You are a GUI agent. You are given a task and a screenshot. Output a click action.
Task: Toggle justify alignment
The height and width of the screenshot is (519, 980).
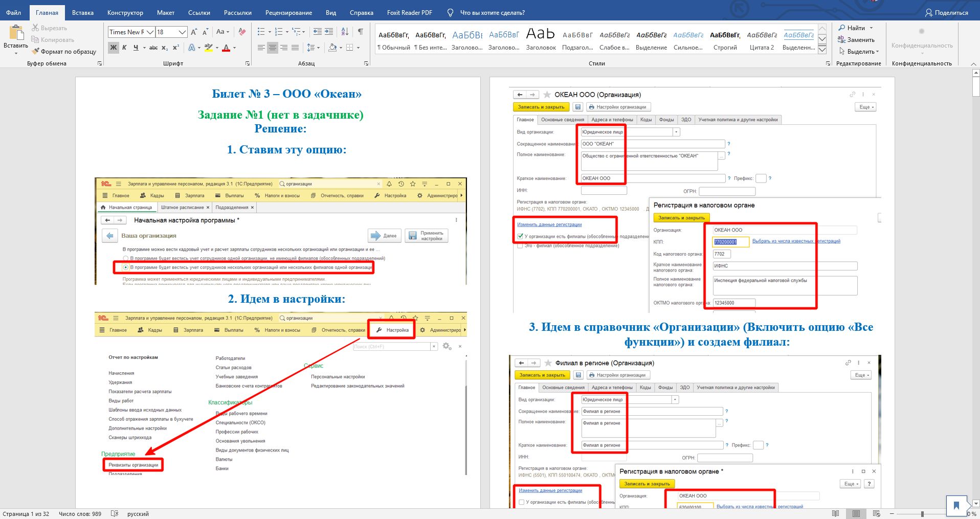pyautogui.click(x=295, y=48)
